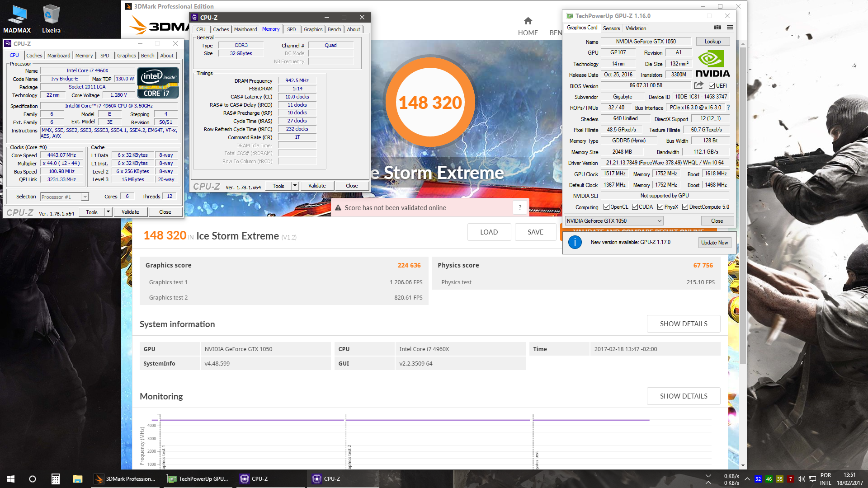
Task: Expand the Tools dropdown arrow in CPU tab window
Action: [108, 212]
